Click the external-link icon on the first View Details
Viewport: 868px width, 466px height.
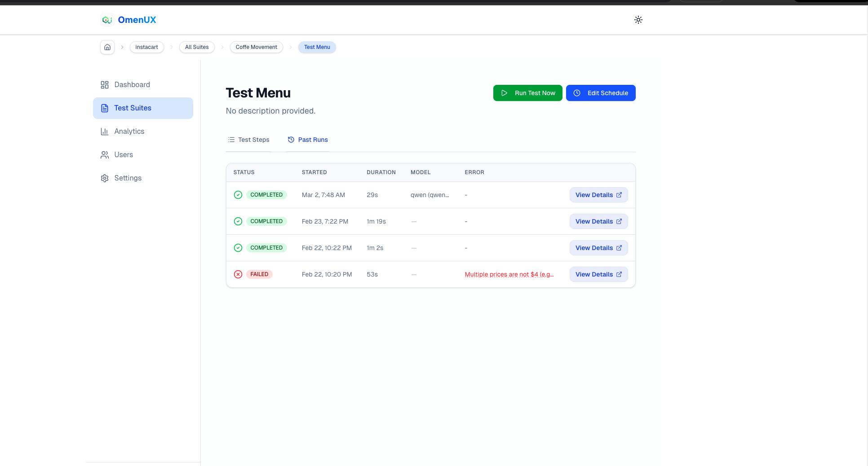tap(619, 195)
